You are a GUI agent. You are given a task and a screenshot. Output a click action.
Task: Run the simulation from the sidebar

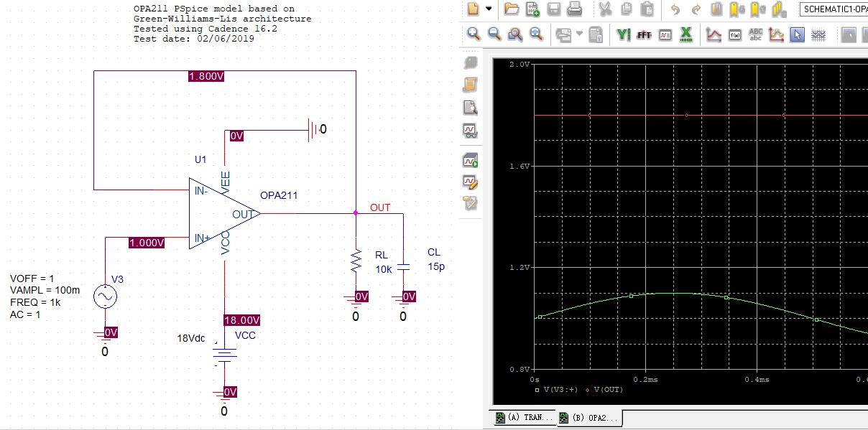(x=470, y=160)
